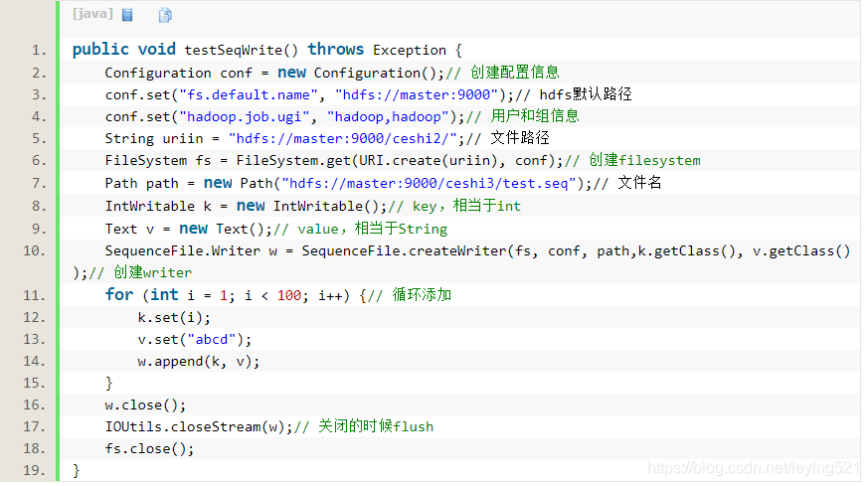Click comment '循环添加'
The image size is (868, 486).
[x=422, y=295]
